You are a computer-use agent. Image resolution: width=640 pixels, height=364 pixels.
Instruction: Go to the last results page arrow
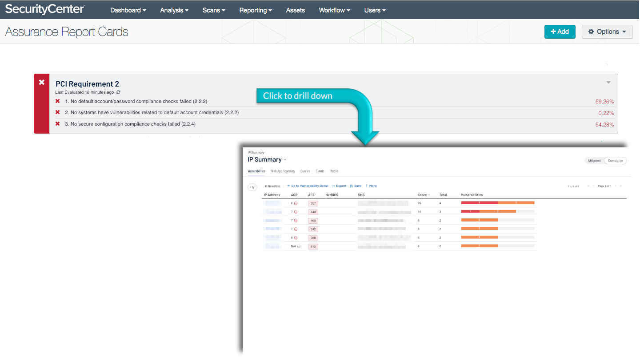pos(621,186)
